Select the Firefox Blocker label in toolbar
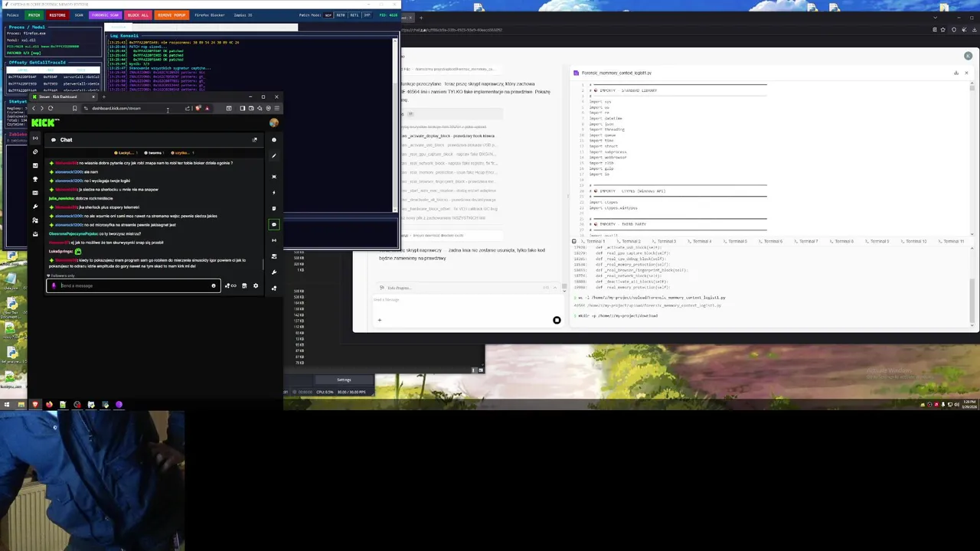980x551 pixels. 208,15
